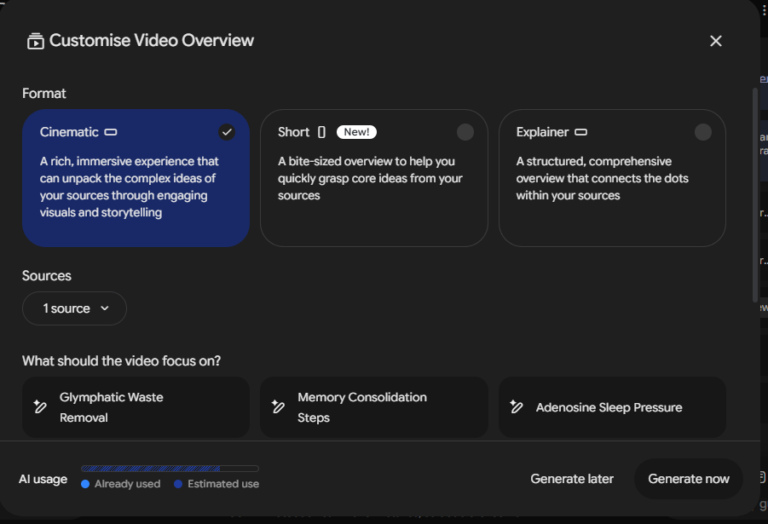The width and height of the screenshot is (768, 524).
Task: Click the Generate now button
Action: (689, 479)
